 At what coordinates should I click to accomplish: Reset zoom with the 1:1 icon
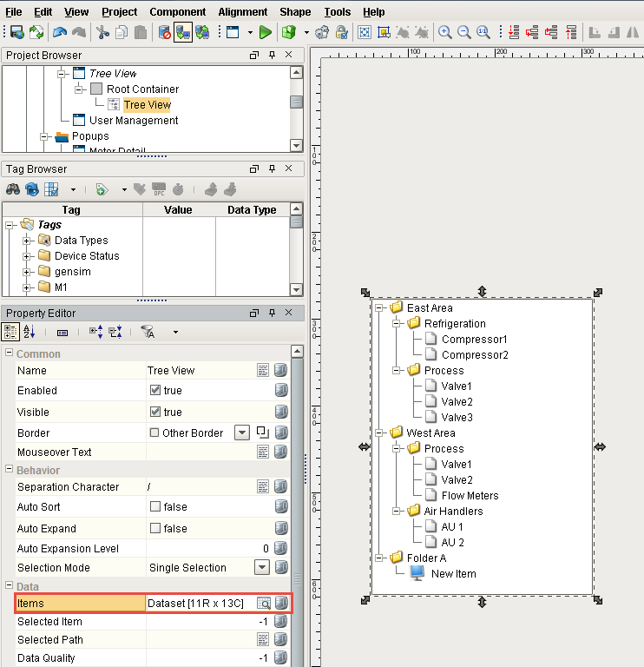point(483,32)
